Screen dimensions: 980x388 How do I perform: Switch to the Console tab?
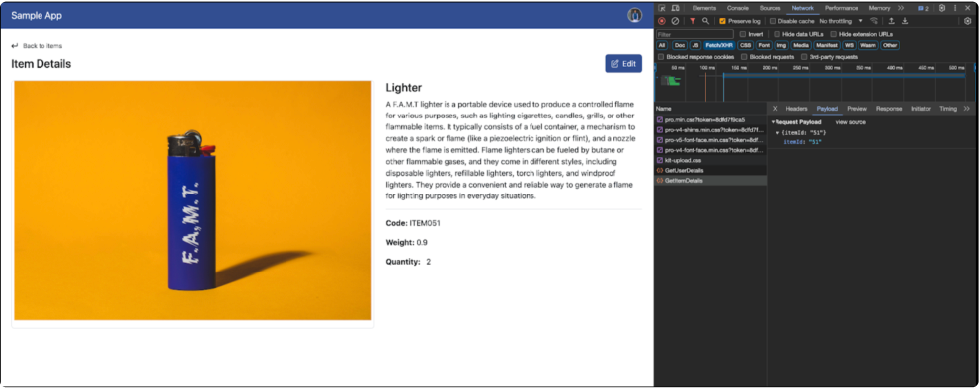click(x=738, y=8)
